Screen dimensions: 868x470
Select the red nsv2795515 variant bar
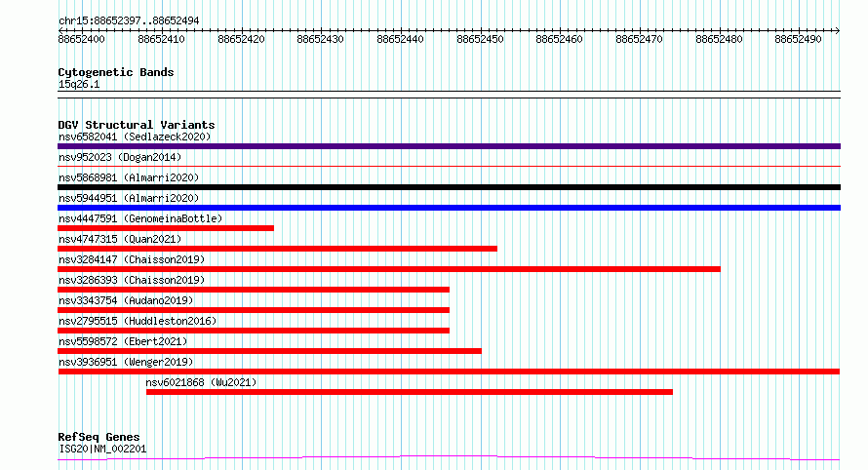[x=254, y=331]
